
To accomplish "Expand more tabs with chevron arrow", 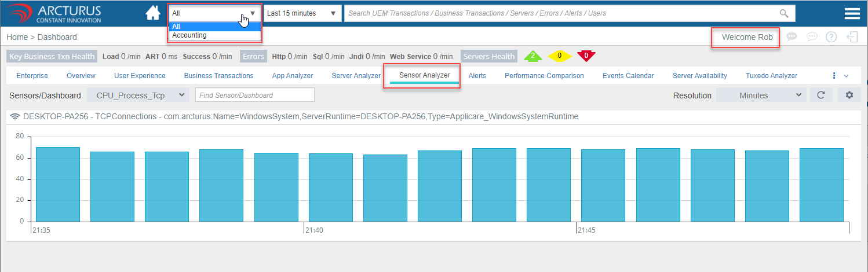I will (846, 76).
